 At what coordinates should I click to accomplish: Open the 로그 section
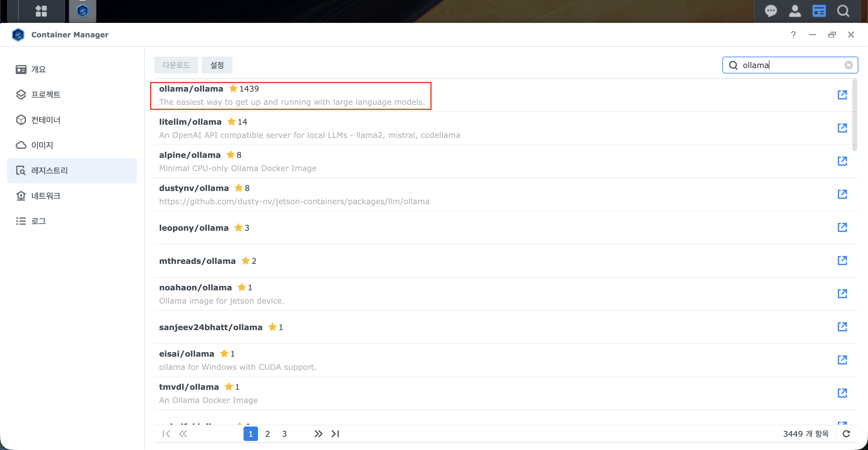[38, 221]
